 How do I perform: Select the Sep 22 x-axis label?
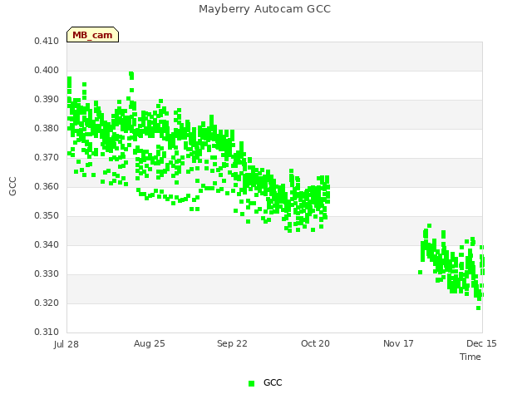[x=232, y=343]
